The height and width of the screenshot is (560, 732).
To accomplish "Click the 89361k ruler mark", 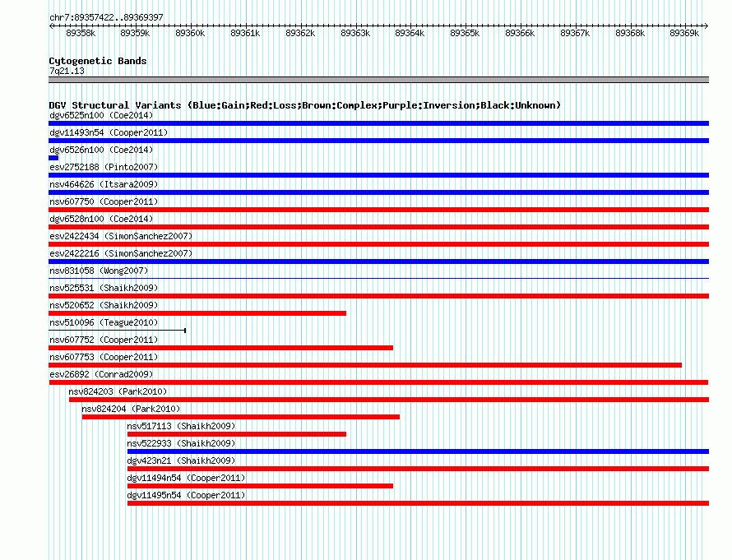I will [x=245, y=33].
